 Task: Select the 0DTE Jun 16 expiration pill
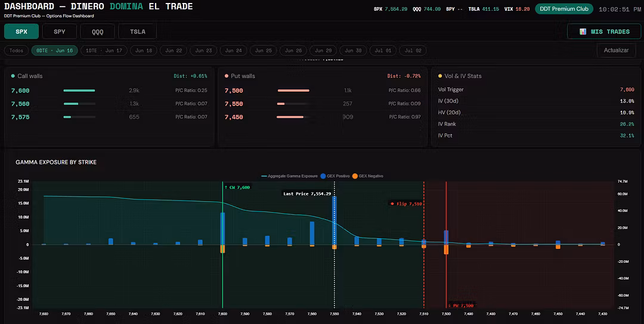[x=55, y=51]
